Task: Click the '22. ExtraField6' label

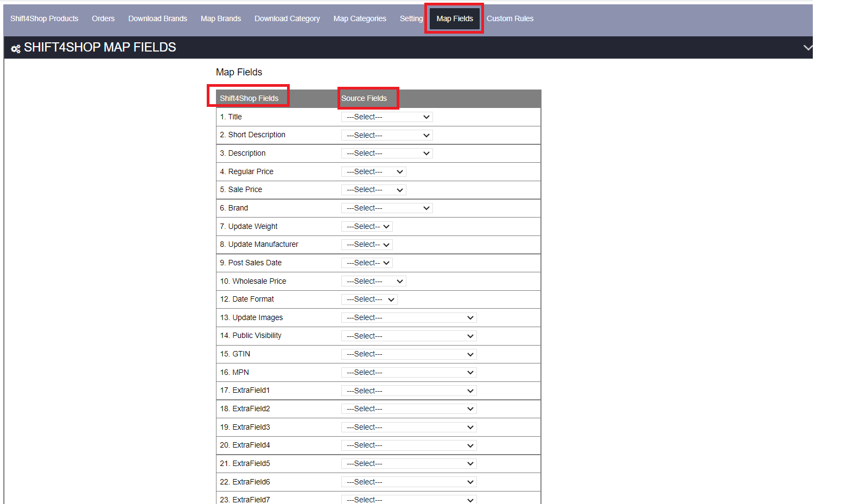Action: point(245,482)
